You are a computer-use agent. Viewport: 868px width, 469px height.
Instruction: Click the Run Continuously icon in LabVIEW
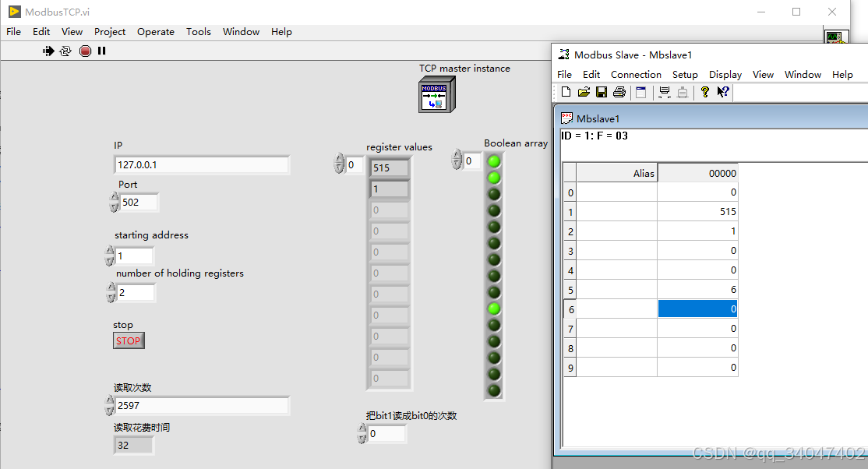point(65,51)
